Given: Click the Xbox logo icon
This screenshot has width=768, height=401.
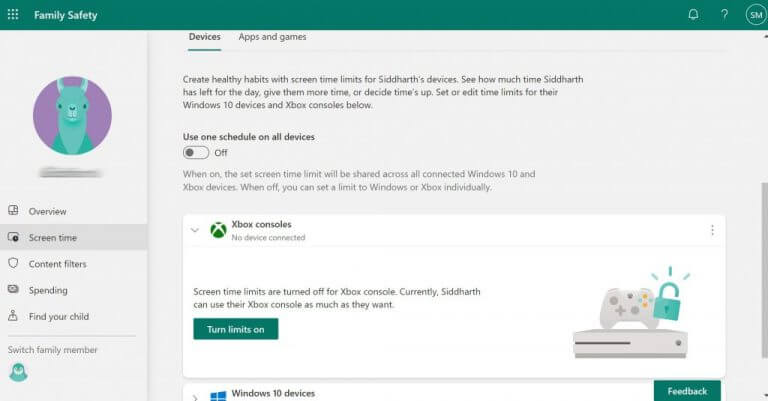Looking at the screenshot, I should point(218,230).
